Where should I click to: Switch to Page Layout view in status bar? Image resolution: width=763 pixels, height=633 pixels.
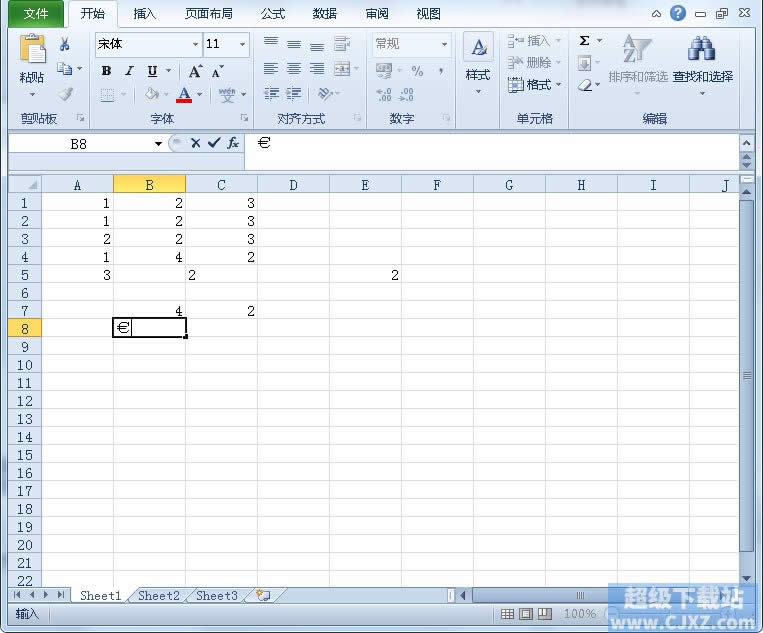(x=526, y=614)
